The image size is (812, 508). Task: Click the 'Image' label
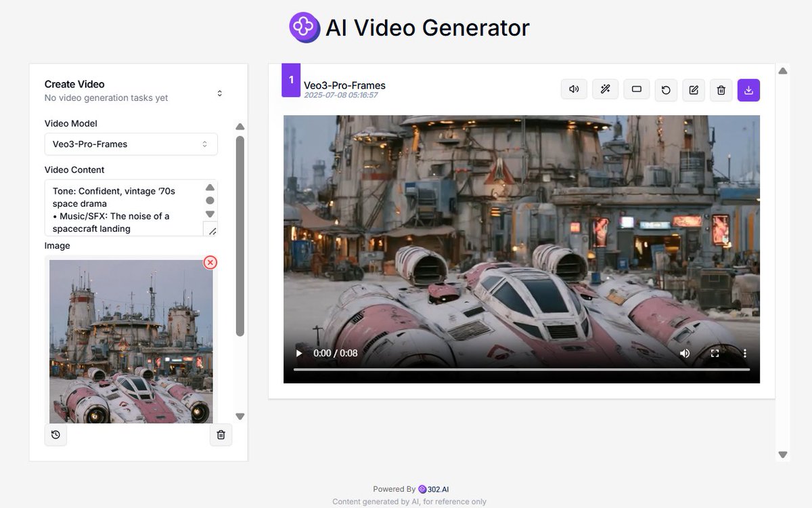(x=58, y=246)
